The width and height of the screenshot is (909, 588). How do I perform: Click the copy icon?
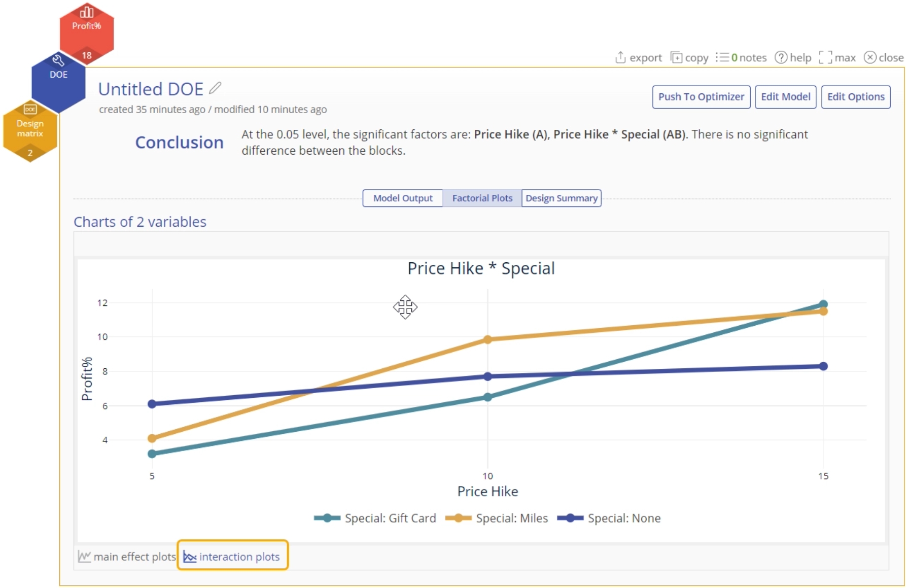pos(676,57)
